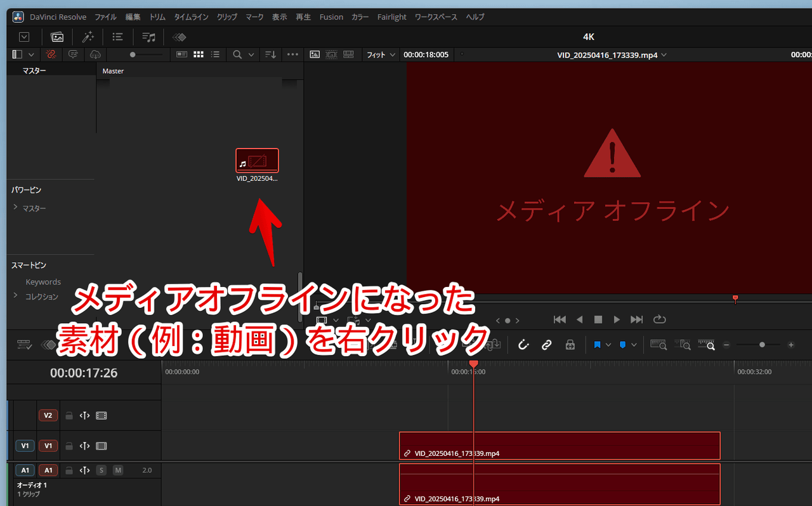Viewport: 812px width, 506px height.
Task: Select the offline VID_202504 clip thumbnail
Action: click(x=257, y=161)
